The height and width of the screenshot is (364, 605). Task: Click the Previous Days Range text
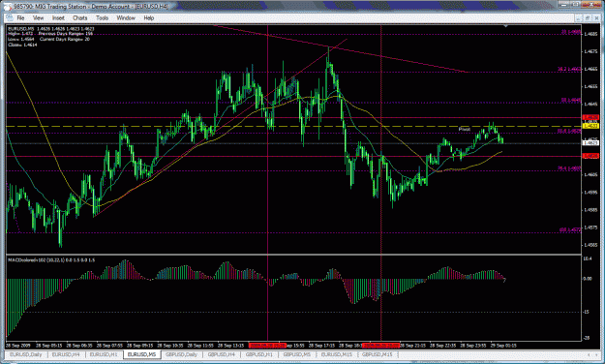tap(66, 34)
